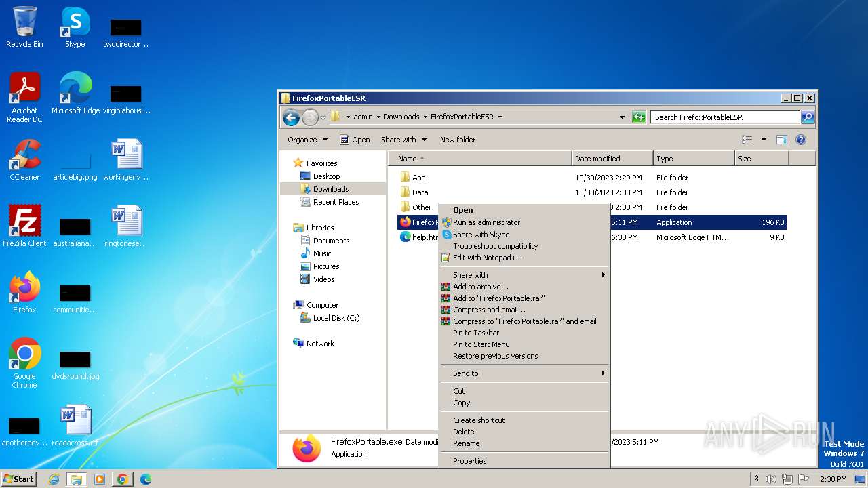Screen dimensions: 868x488
Task: Expand the Share with submenu in context menu
Action: pyautogui.click(x=524, y=275)
